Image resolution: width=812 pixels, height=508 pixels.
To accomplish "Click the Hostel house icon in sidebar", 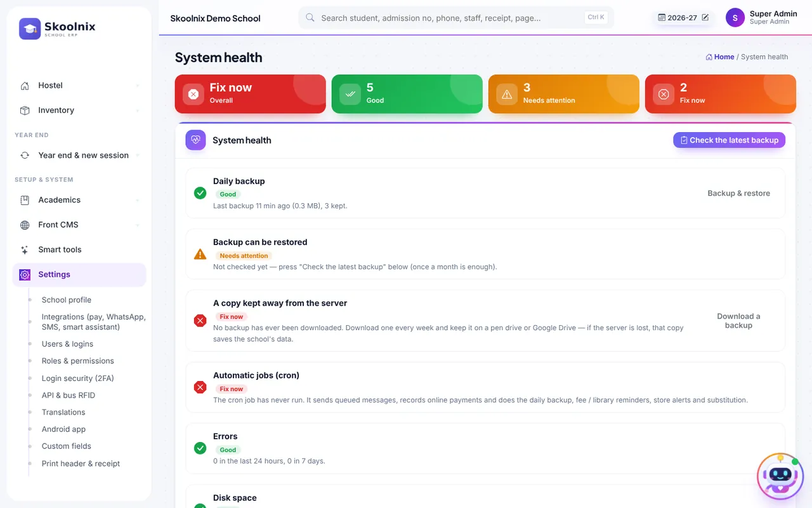I will click(25, 86).
